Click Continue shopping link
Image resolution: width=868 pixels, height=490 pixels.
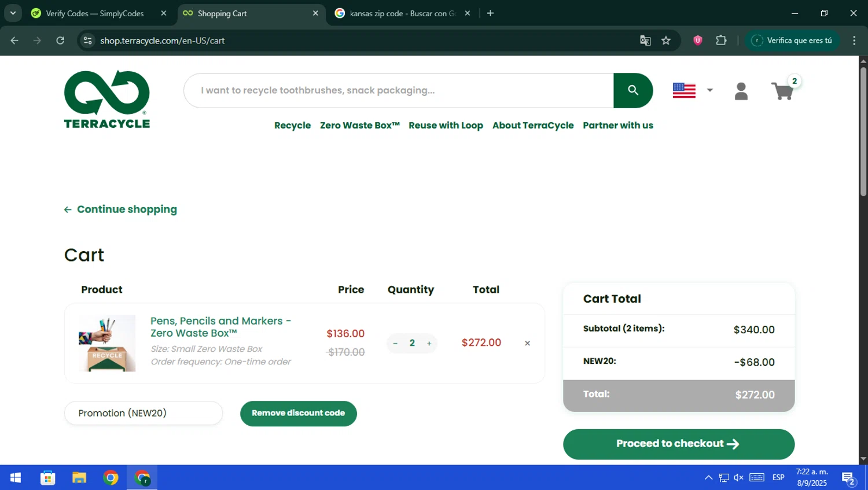(x=120, y=209)
